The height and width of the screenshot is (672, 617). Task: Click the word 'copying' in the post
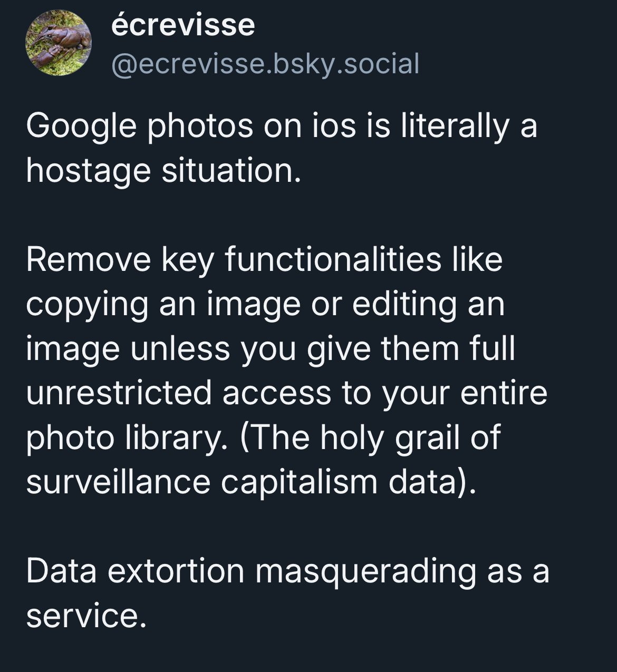86,304
